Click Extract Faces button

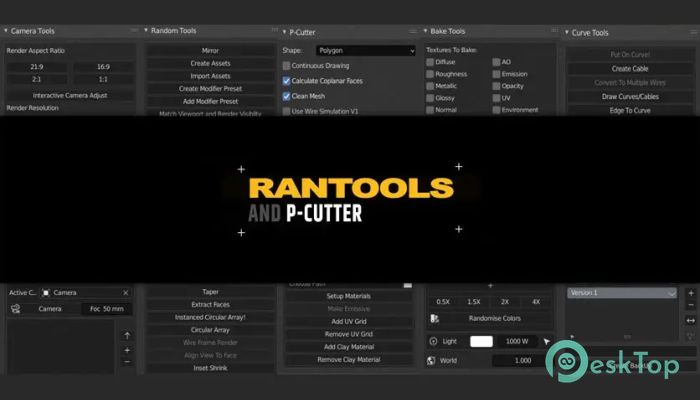click(x=210, y=304)
